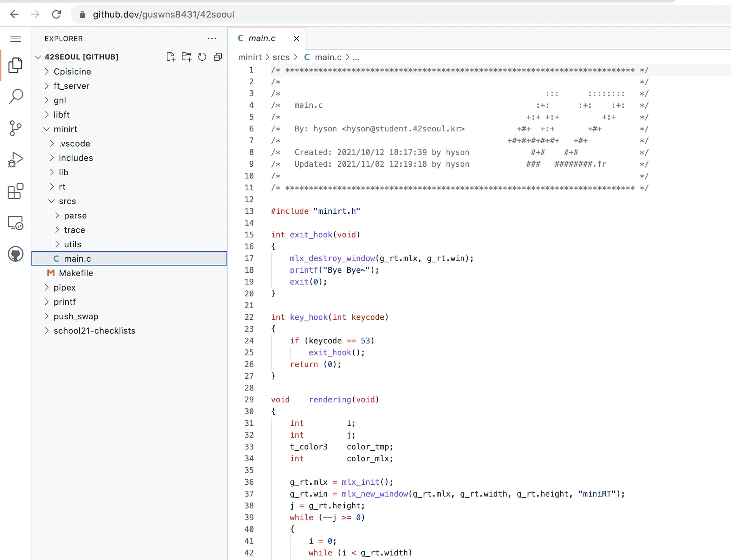
Task: Open the Source Control view
Action: point(16,128)
